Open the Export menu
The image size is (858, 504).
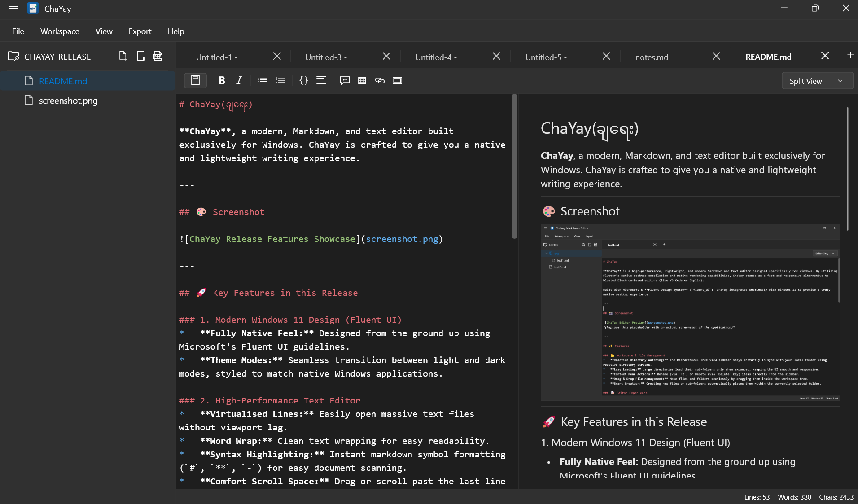point(140,31)
